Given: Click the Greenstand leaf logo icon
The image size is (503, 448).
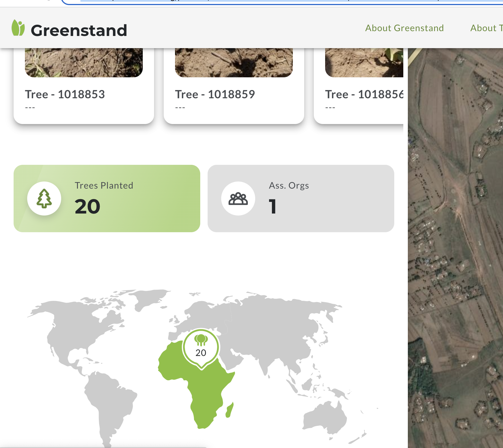Looking at the screenshot, I should pyautogui.click(x=18, y=28).
